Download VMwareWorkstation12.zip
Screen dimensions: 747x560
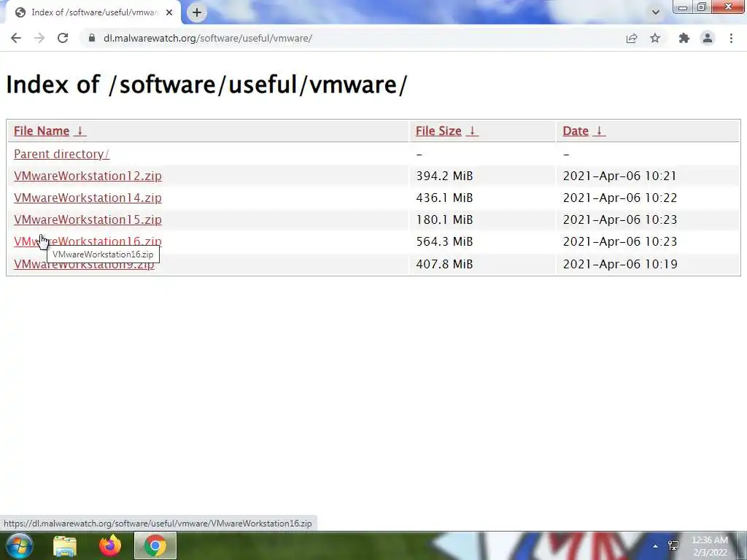point(88,176)
